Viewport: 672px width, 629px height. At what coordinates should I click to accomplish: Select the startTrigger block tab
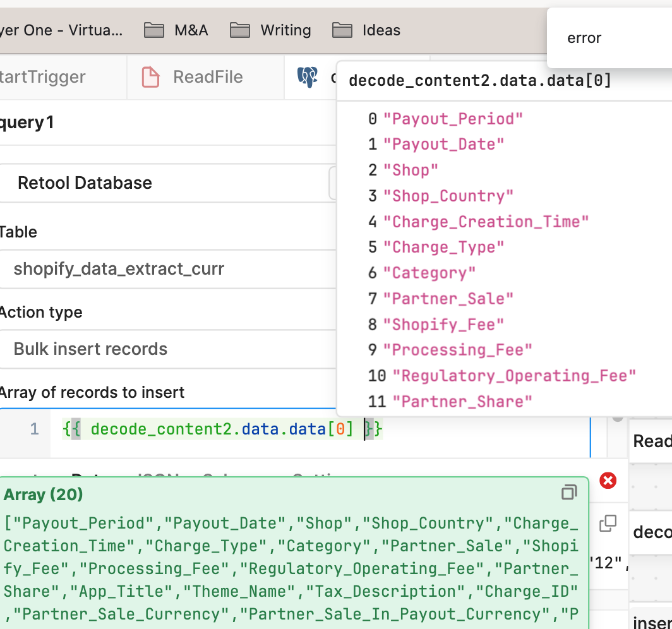(x=63, y=77)
